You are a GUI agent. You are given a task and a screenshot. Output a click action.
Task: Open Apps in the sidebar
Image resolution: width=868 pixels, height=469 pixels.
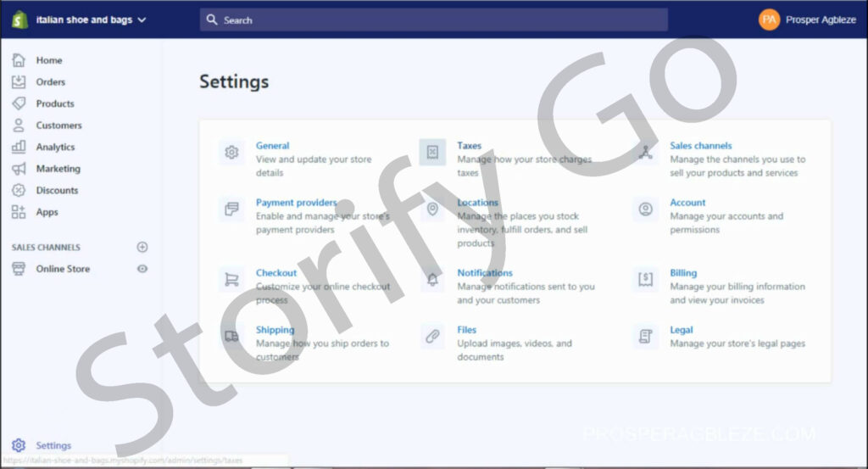coord(47,211)
